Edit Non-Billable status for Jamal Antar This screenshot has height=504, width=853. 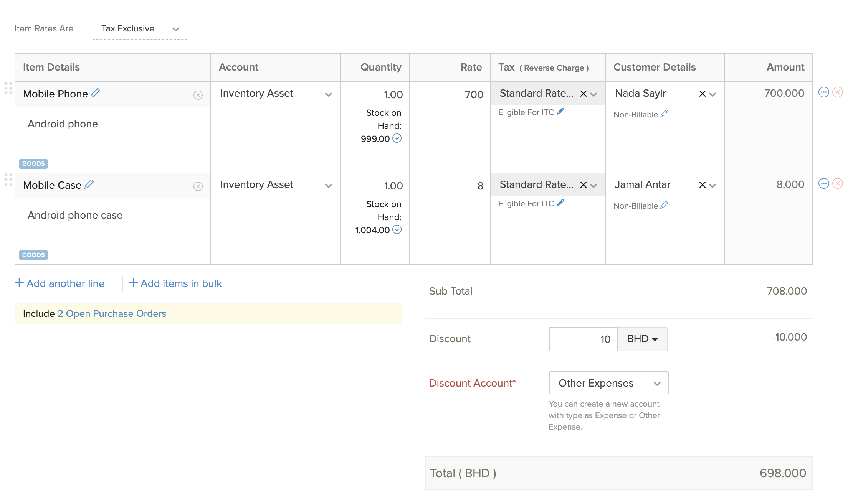tap(664, 205)
